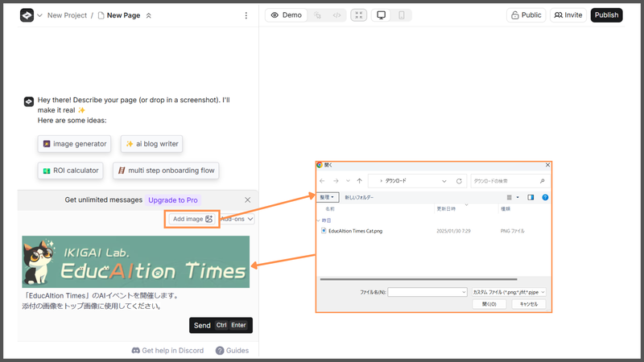Screen dimensions: 644x362
Task: Click PNG ファイル type cell
Action: (x=512, y=231)
